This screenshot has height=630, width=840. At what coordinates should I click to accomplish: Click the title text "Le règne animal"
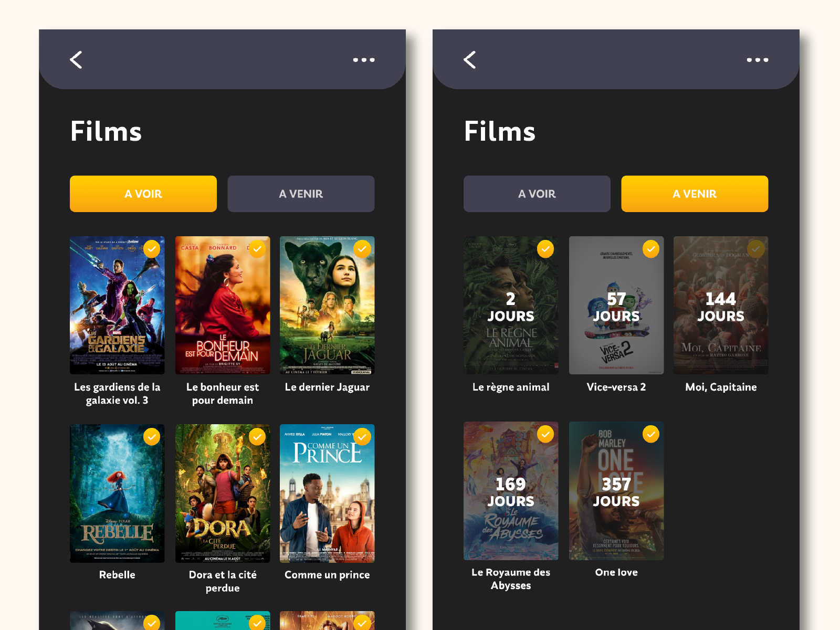tap(511, 387)
